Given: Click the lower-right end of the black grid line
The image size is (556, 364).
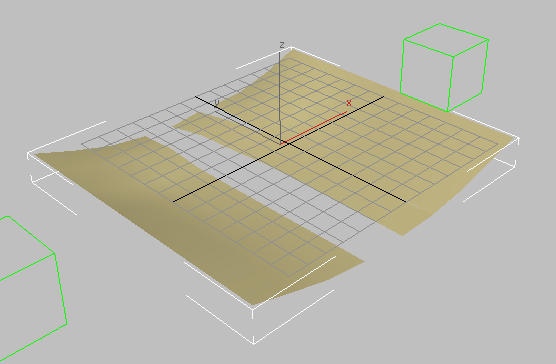Looking at the screenshot, I should (405, 201).
